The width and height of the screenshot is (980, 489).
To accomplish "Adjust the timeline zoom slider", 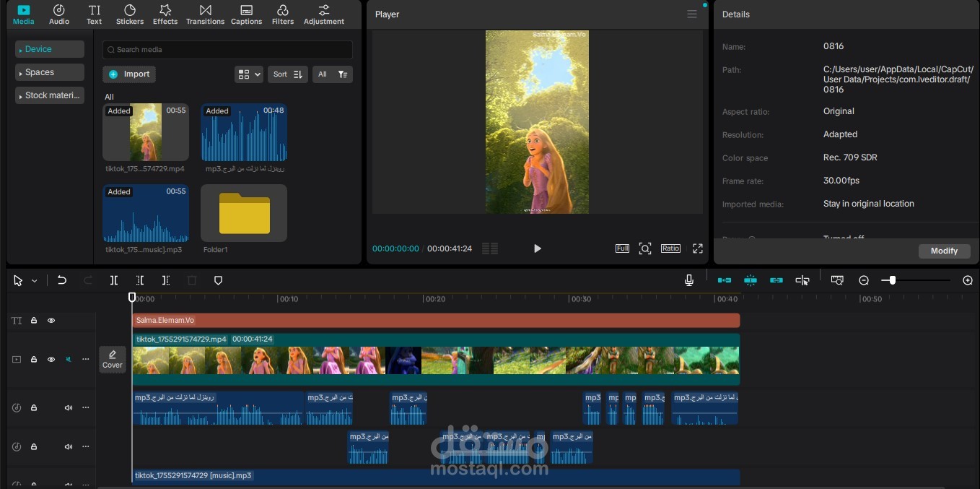I will coord(892,280).
